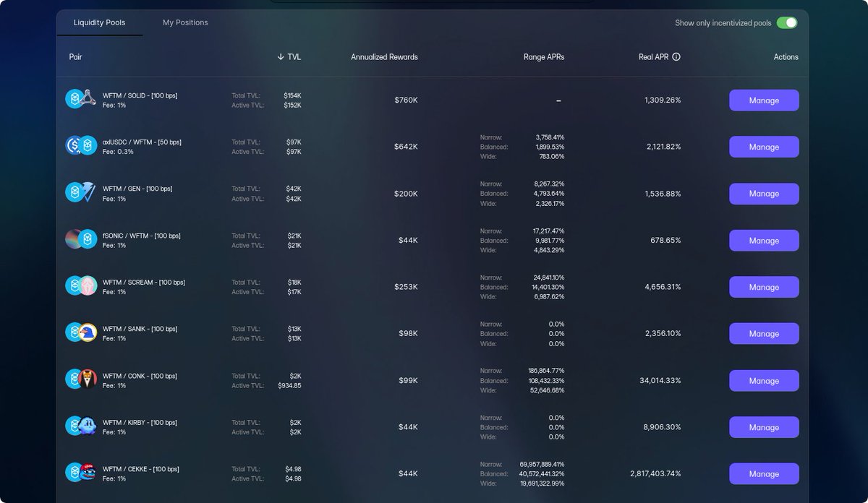The image size is (868, 503).
Task: Click axlUSDC / WFTM pair token icons
Action: click(81, 146)
